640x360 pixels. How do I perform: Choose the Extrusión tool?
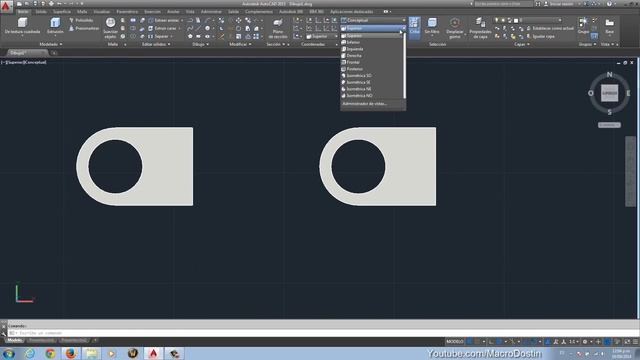click(x=55, y=26)
